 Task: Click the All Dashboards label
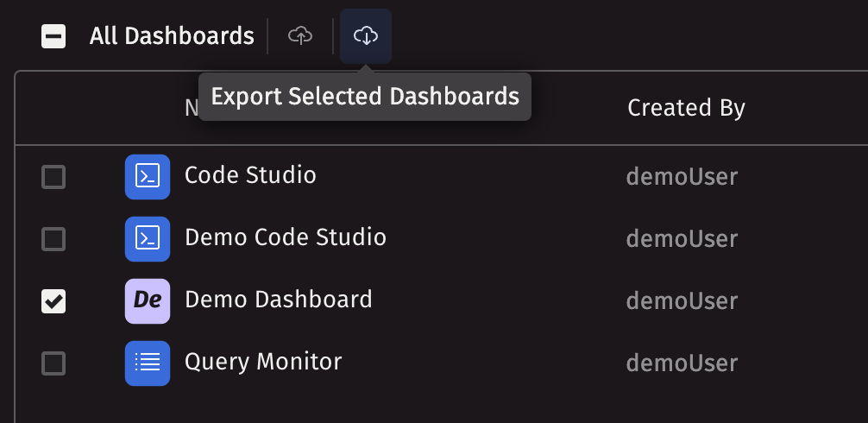tap(172, 36)
